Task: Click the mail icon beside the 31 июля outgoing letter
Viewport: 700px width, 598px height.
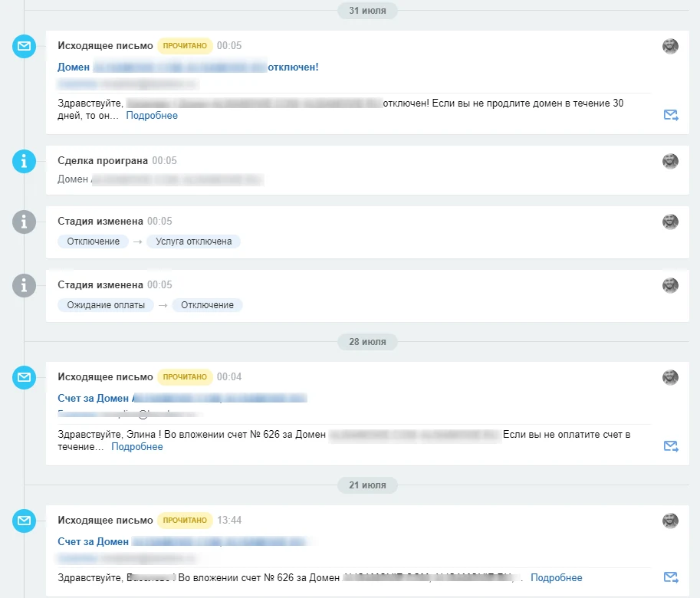Action: (24, 46)
